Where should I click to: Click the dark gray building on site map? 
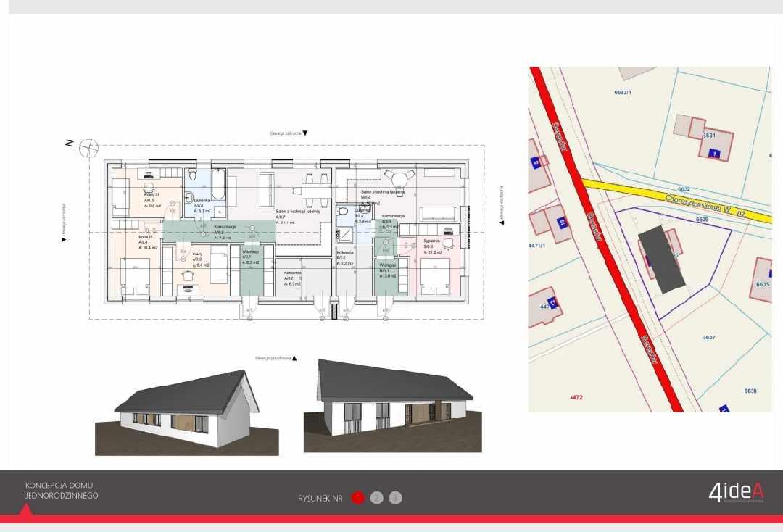(x=662, y=259)
